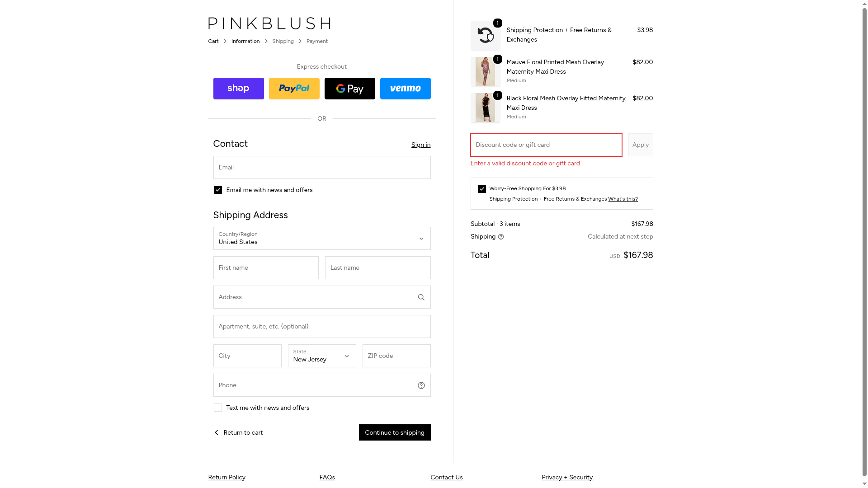Click the PINKBLUSH logo

(x=269, y=23)
